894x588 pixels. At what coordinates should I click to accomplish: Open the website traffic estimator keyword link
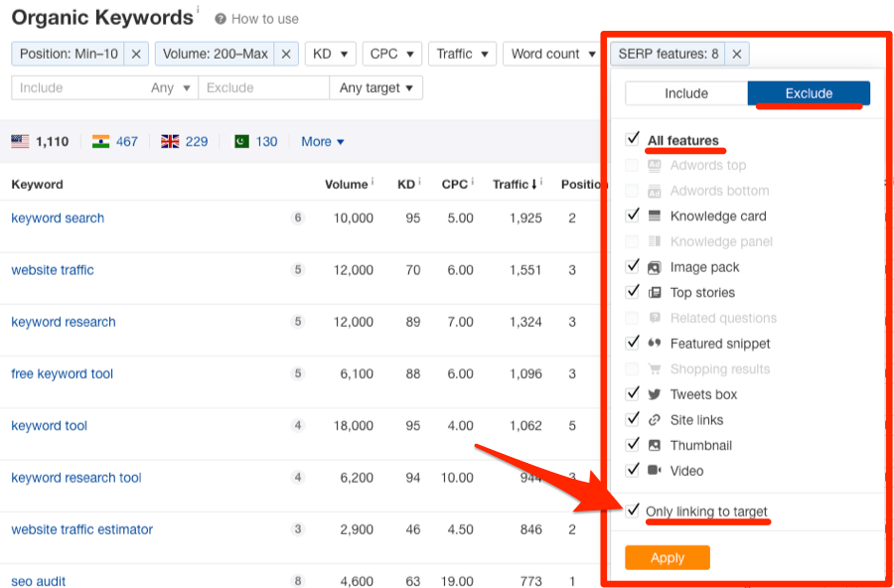81,529
